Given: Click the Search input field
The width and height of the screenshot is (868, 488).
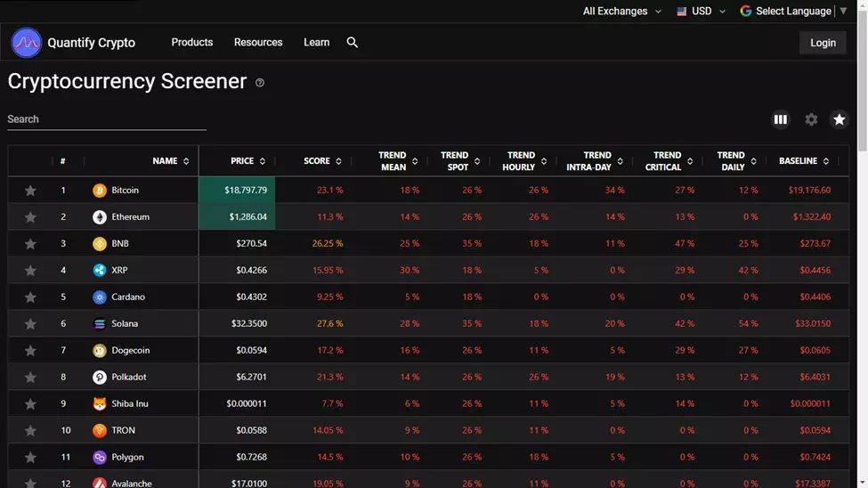Looking at the screenshot, I should 107,119.
